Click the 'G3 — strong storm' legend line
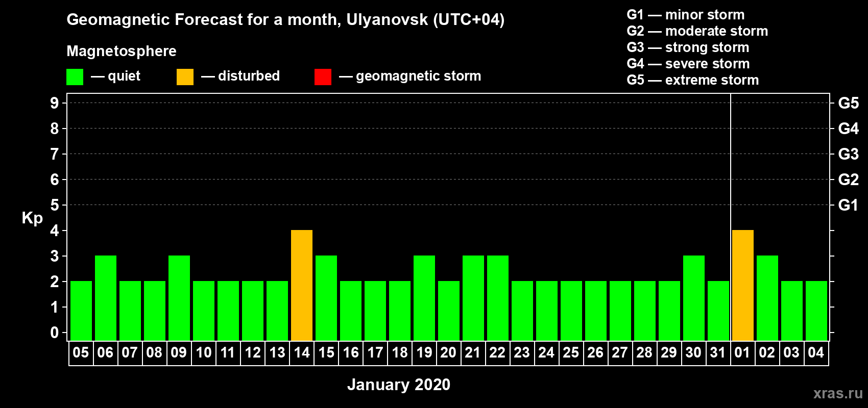 [x=688, y=47]
